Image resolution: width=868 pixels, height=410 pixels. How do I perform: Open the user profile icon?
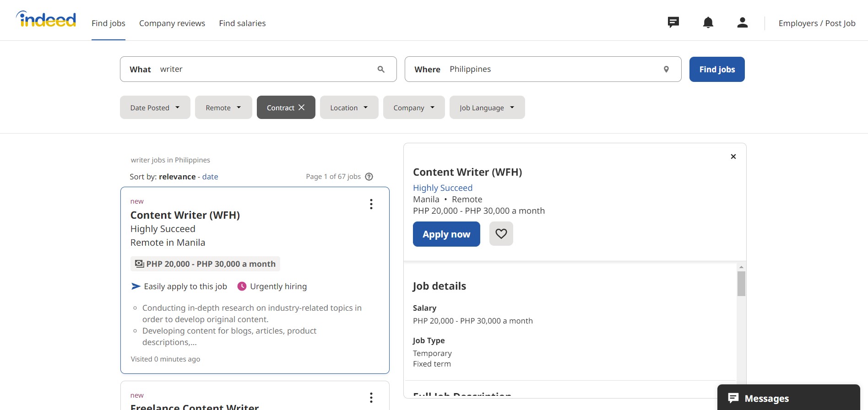(742, 22)
